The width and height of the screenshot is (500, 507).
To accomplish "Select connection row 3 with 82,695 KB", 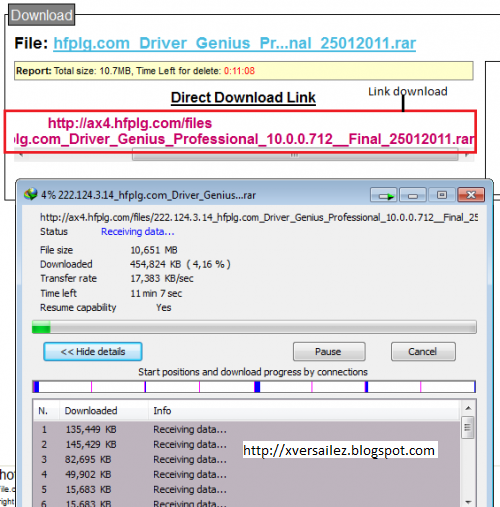I will [247, 459].
